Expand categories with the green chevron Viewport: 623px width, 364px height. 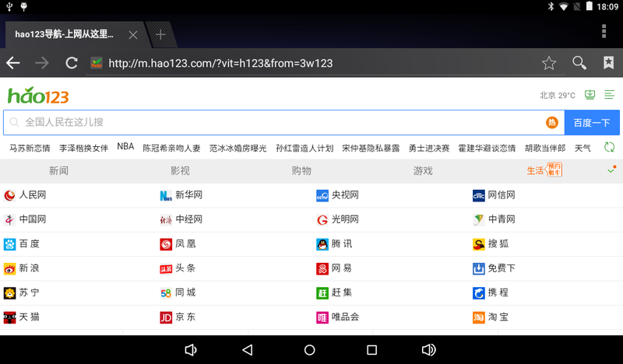pos(611,170)
